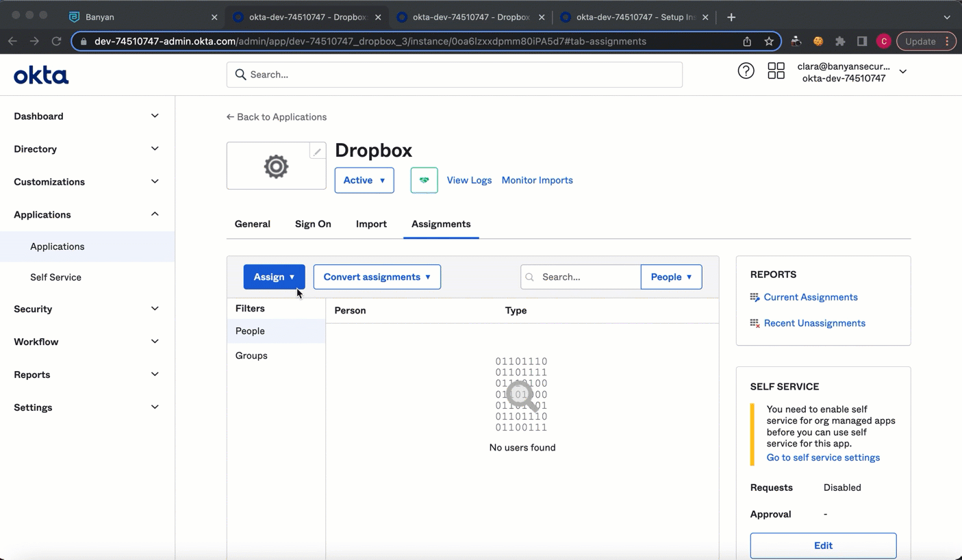This screenshot has width=962, height=560.
Task: Open the help question mark icon
Action: (x=746, y=71)
